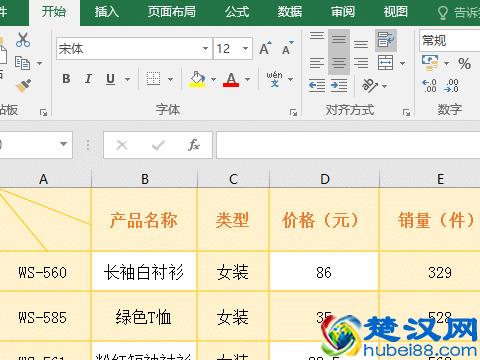The image size is (480, 360).
Task: Click the lightbulb Tell Me icon
Action: click(442, 13)
